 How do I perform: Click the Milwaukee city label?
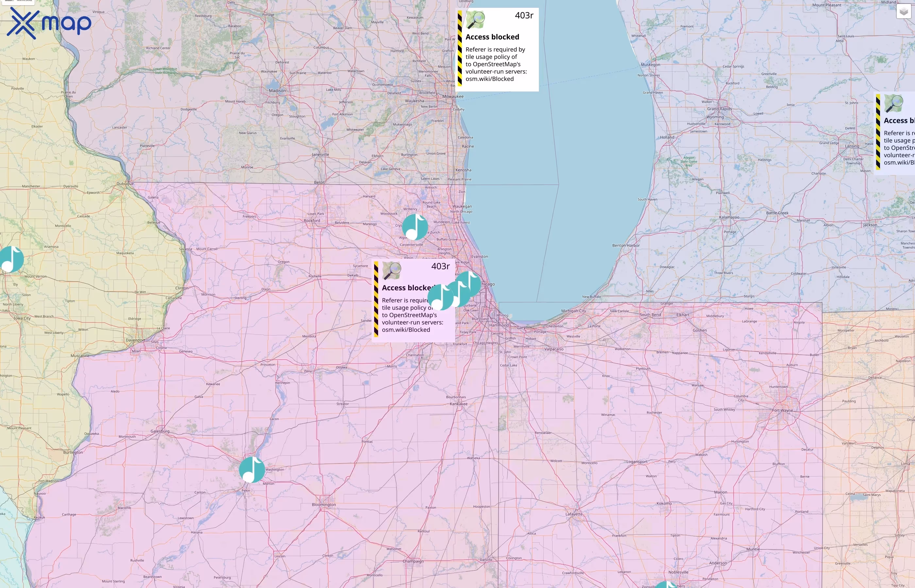(453, 96)
